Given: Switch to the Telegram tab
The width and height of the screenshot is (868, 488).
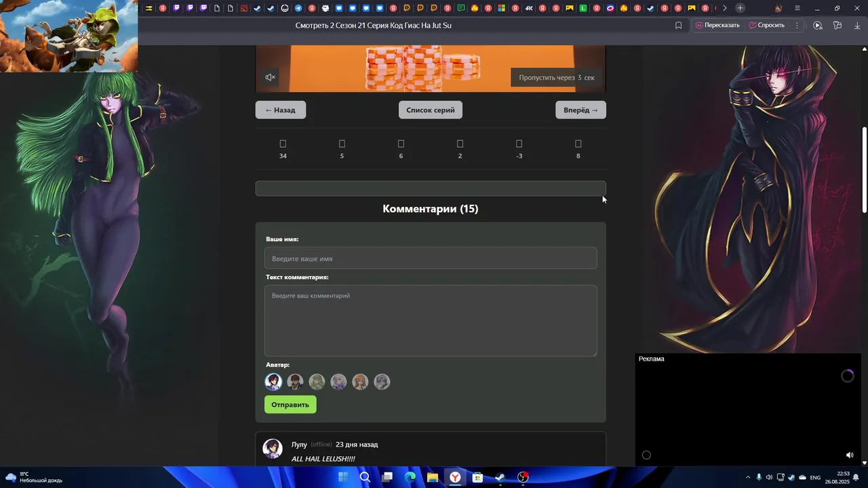Looking at the screenshot, I should point(298,8).
